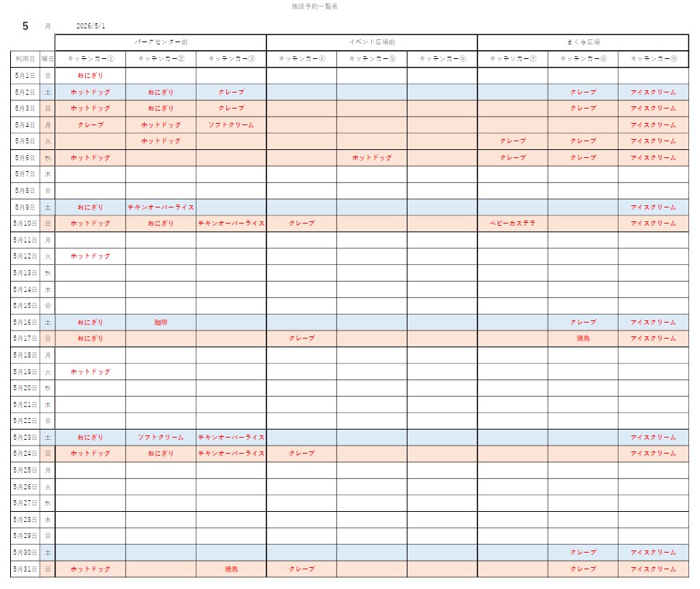Screen dimensions: 700x589
Task: Select the おにぎり cell on 5月1日
Action: click(90, 76)
